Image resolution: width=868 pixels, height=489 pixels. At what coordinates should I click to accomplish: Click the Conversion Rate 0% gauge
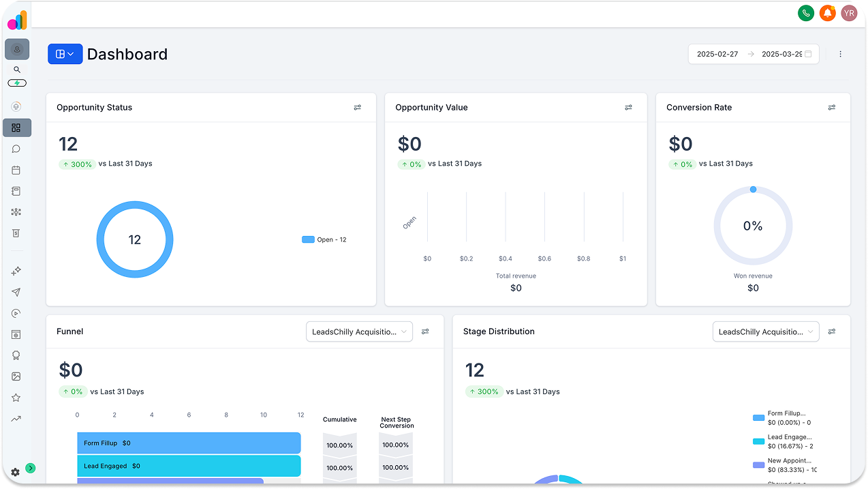click(753, 226)
